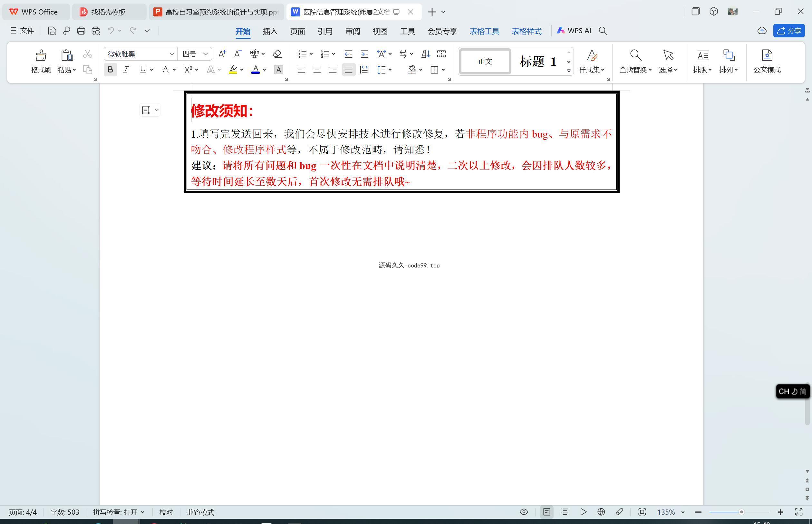Open the 插入 ribbon tab
The width and height of the screenshot is (812, 524).
[x=270, y=31]
